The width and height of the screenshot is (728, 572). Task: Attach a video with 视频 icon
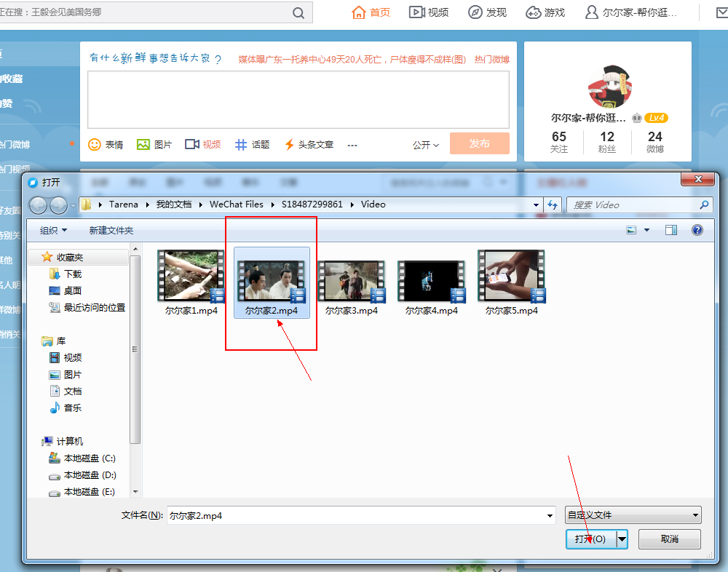click(202, 144)
